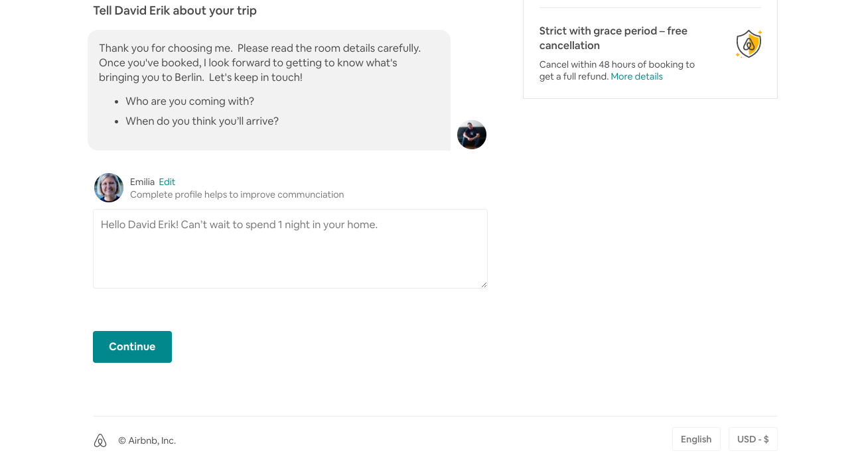This screenshot has height=461, width=868.
Task: Grab the textarea resize handle
Action: tap(484, 285)
